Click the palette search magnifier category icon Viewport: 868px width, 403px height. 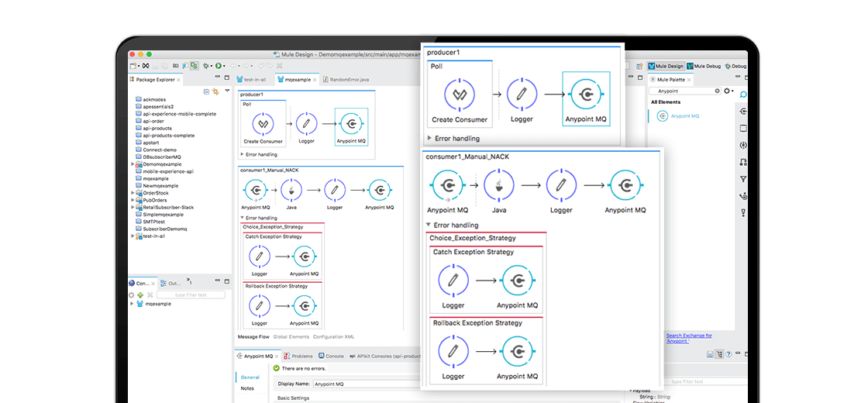click(743, 95)
